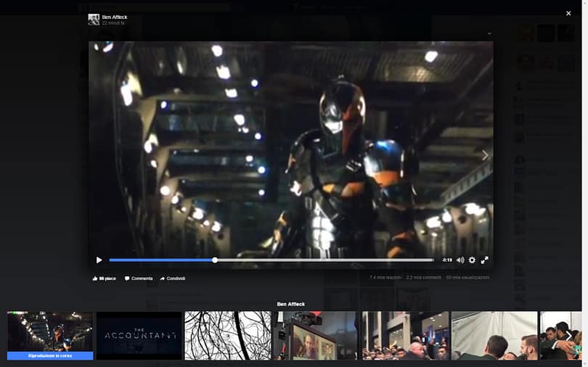
Task: Click the remaining time -0:18 label
Action: 447,260
